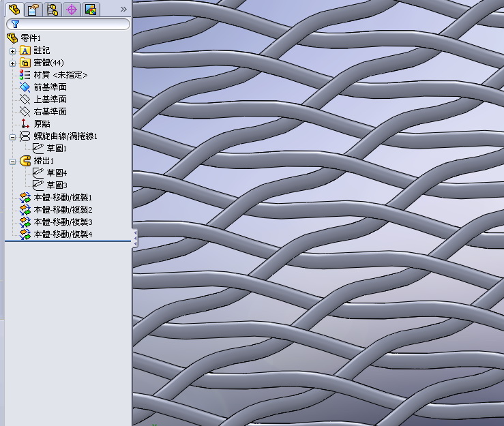Select the 零件1 root label
The width and height of the screenshot is (504, 426).
[31, 38]
